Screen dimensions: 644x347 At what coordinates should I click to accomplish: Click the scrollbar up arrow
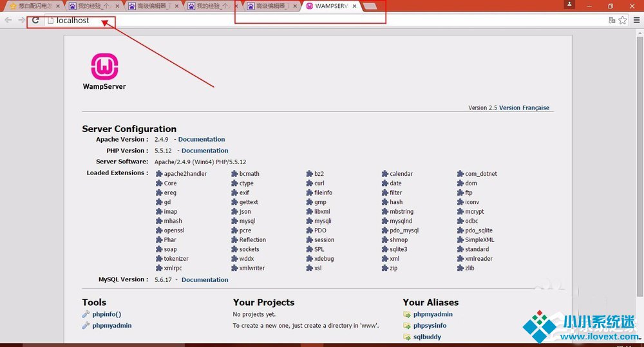(640, 32)
